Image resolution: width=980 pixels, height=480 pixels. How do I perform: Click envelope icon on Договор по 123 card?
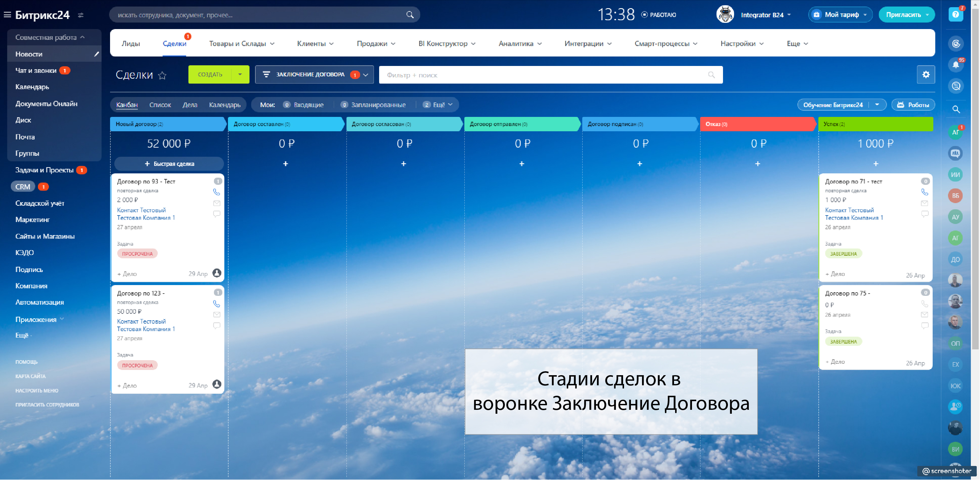pyautogui.click(x=217, y=315)
